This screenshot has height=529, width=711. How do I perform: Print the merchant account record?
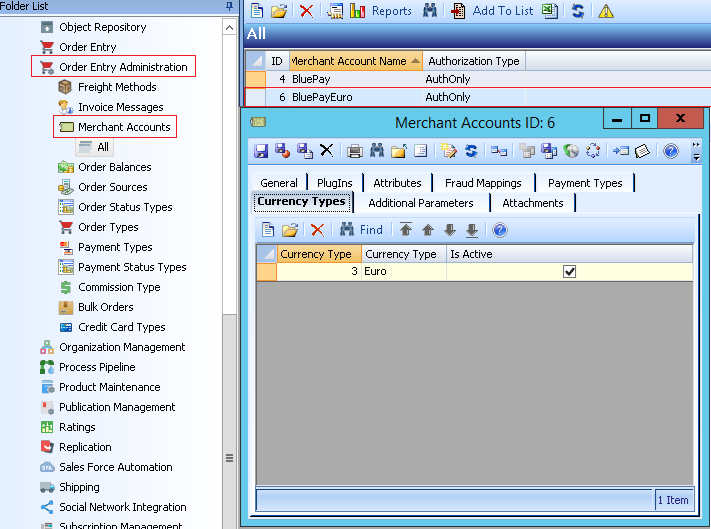[355, 151]
